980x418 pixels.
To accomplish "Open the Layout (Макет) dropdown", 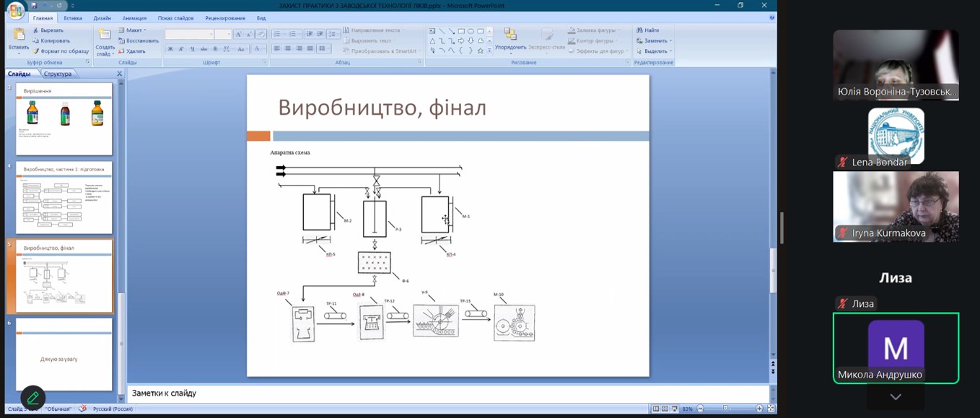I will point(134,30).
